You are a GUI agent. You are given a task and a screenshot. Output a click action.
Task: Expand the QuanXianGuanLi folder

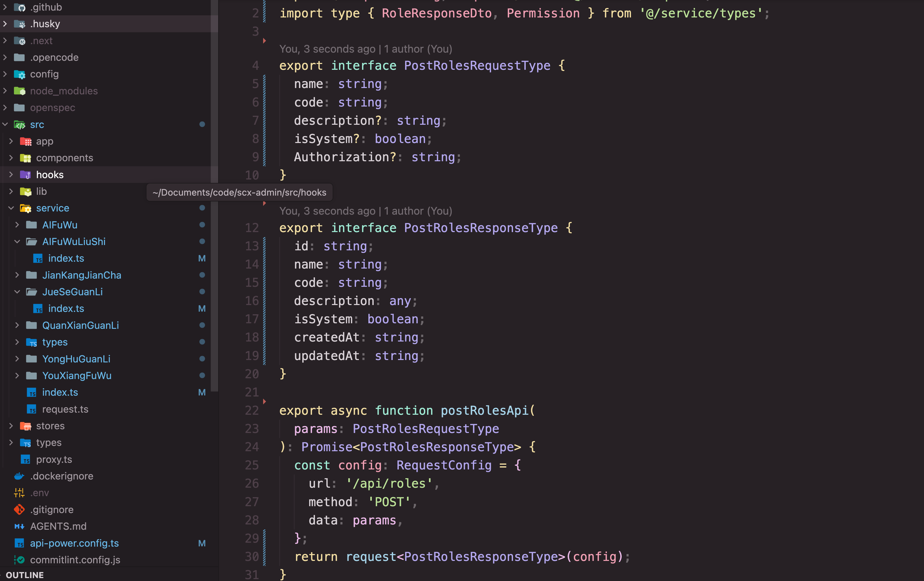80,325
